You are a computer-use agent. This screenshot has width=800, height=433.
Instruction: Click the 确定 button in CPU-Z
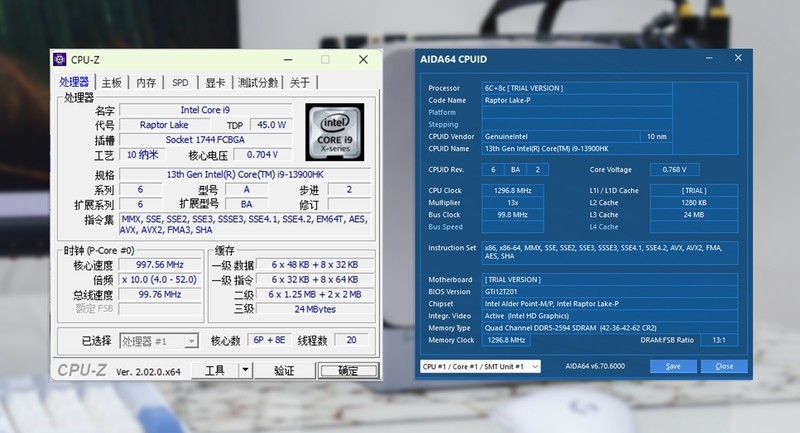(348, 371)
